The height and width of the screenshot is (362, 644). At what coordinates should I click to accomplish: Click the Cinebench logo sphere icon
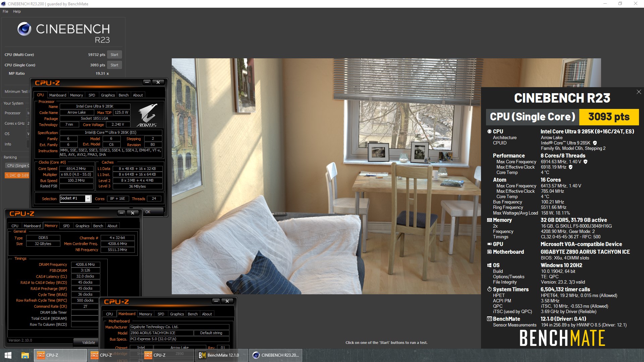[24, 29]
